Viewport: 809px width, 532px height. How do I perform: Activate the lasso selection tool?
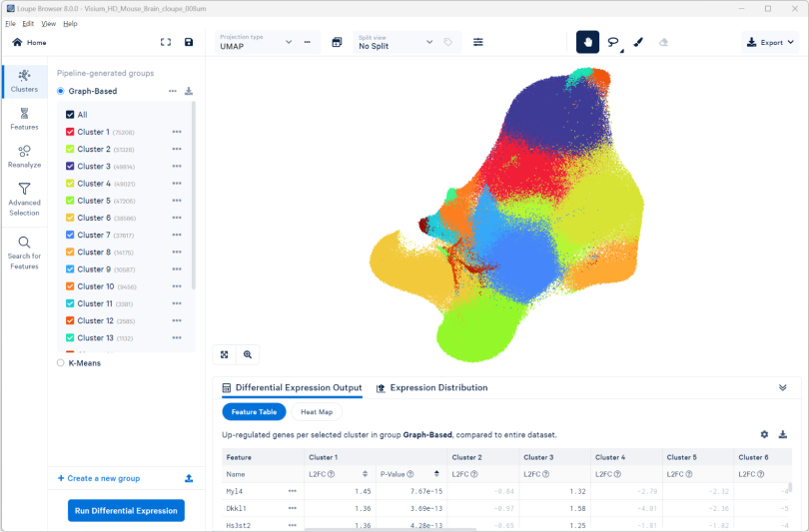(x=613, y=42)
